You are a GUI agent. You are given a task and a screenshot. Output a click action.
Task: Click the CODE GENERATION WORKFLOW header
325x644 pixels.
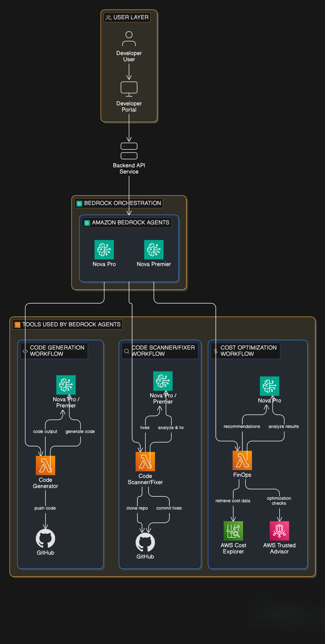[x=54, y=351]
